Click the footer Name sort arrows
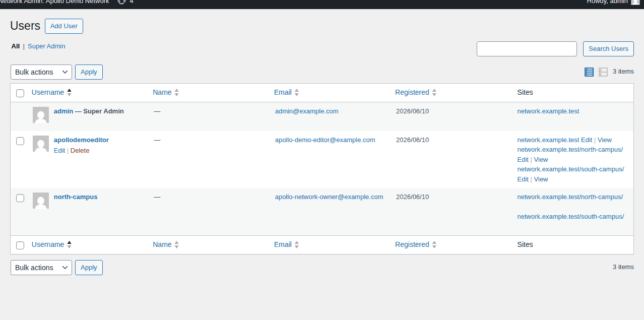Image resolution: width=644 pixels, height=320 pixels. click(x=176, y=244)
